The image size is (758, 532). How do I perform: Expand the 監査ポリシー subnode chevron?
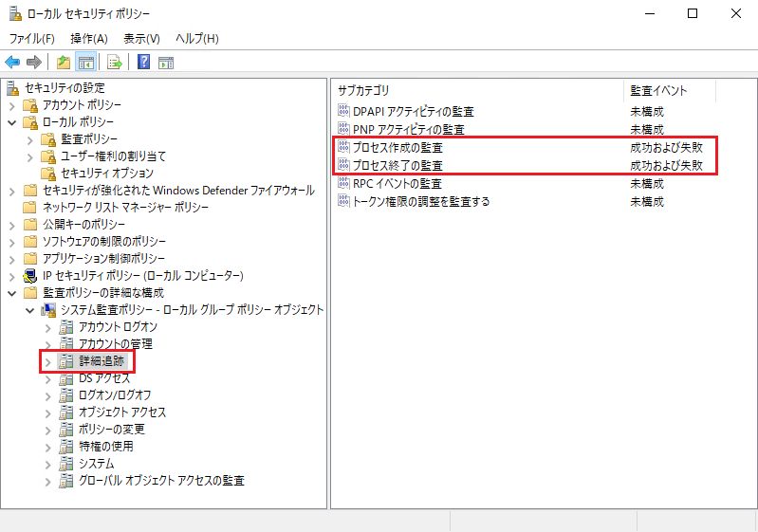point(30,139)
